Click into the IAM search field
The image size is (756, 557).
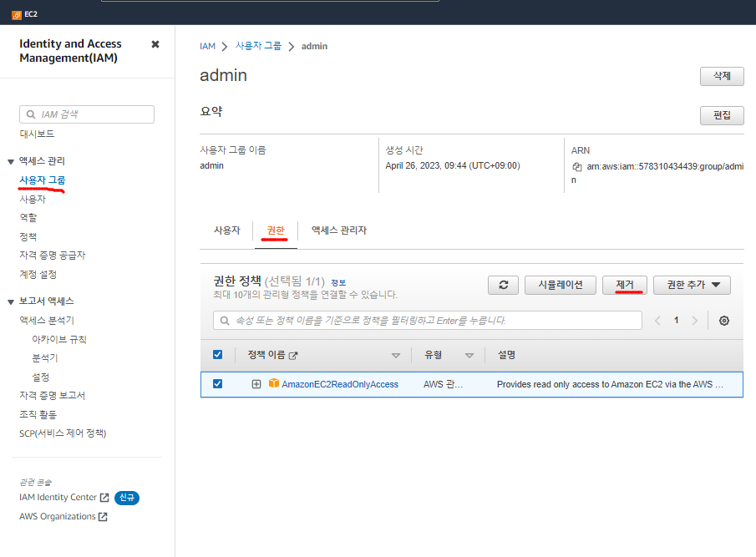click(x=87, y=114)
